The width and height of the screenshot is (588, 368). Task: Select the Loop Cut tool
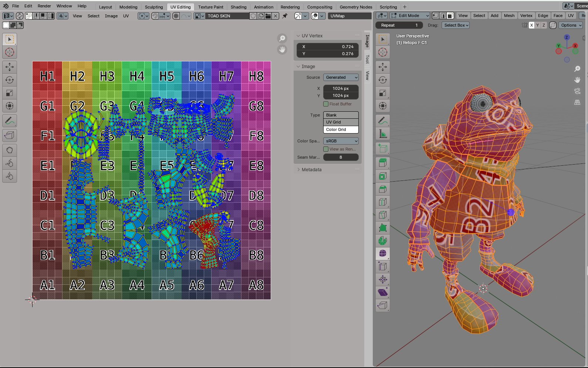point(383,202)
